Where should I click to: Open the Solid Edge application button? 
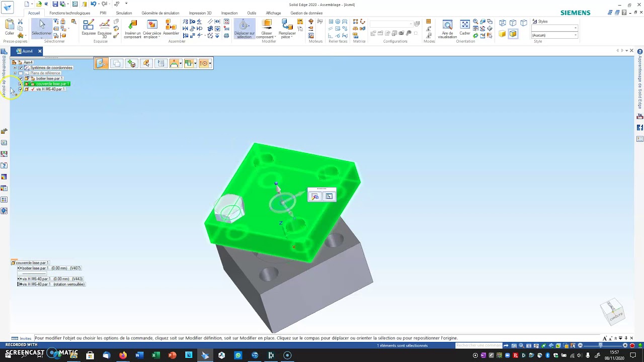pyautogui.click(x=7, y=7)
